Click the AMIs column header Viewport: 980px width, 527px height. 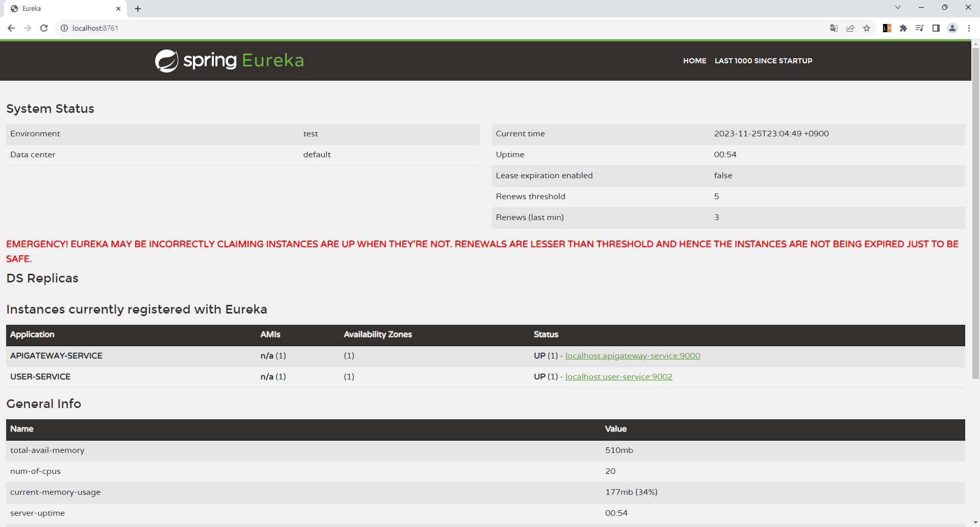[x=271, y=334]
